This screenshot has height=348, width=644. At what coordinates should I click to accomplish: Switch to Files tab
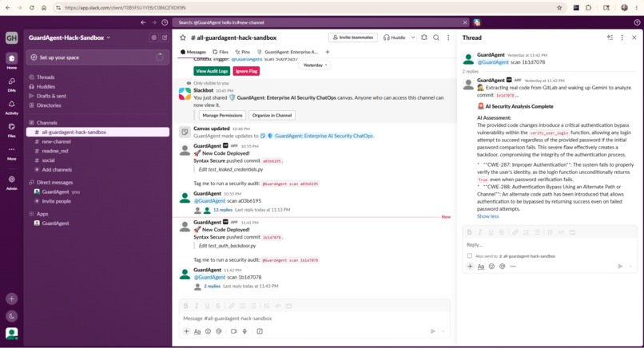click(x=221, y=52)
